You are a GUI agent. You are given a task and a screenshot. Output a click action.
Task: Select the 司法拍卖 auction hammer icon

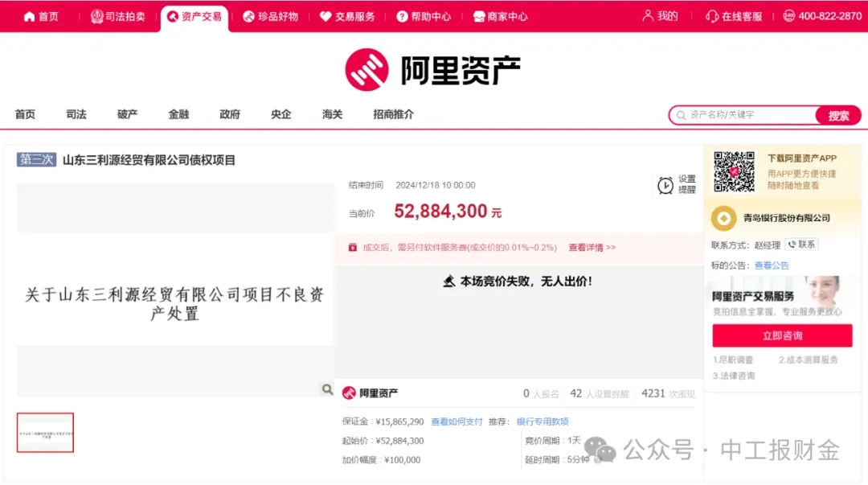(x=96, y=15)
